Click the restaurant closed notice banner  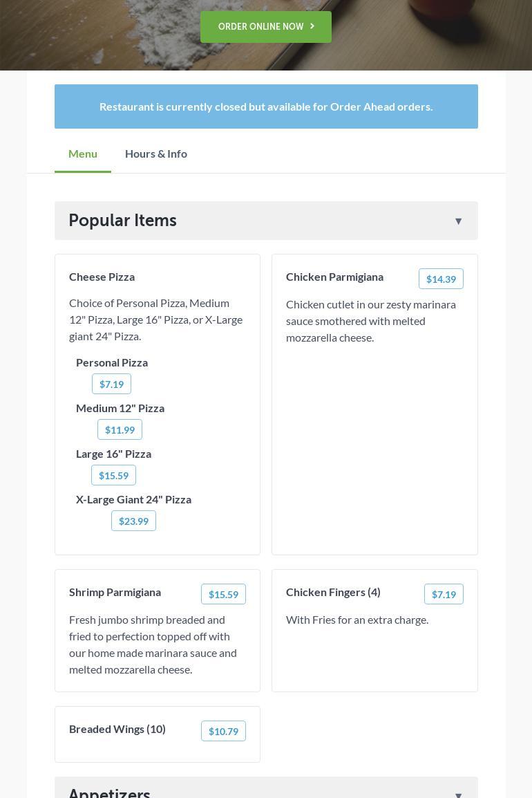pos(266,106)
